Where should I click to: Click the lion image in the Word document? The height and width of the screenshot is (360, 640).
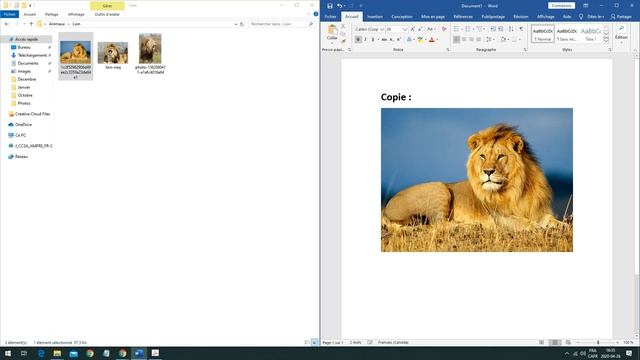477,180
